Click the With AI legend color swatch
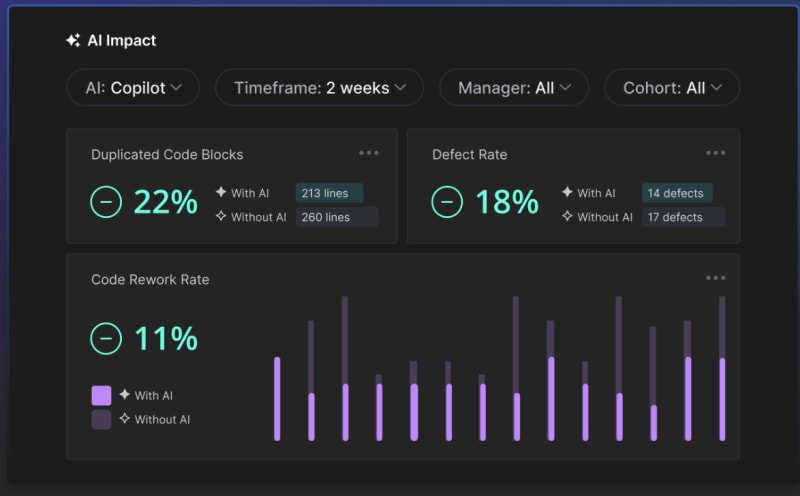 [x=101, y=395]
